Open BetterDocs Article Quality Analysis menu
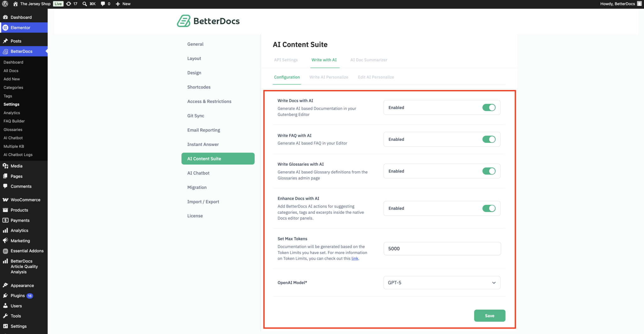Screen dimensions: 644x334 pyautogui.click(x=24, y=266)
